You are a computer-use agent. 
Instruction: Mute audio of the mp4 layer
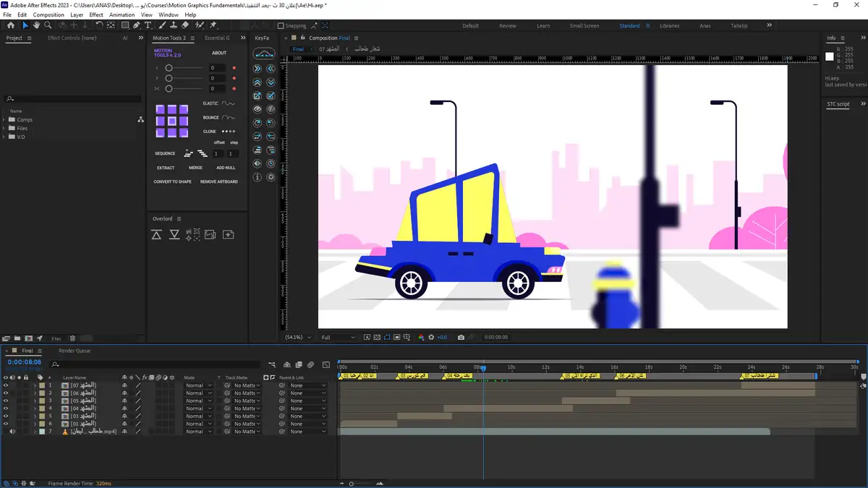click(12, 432)
